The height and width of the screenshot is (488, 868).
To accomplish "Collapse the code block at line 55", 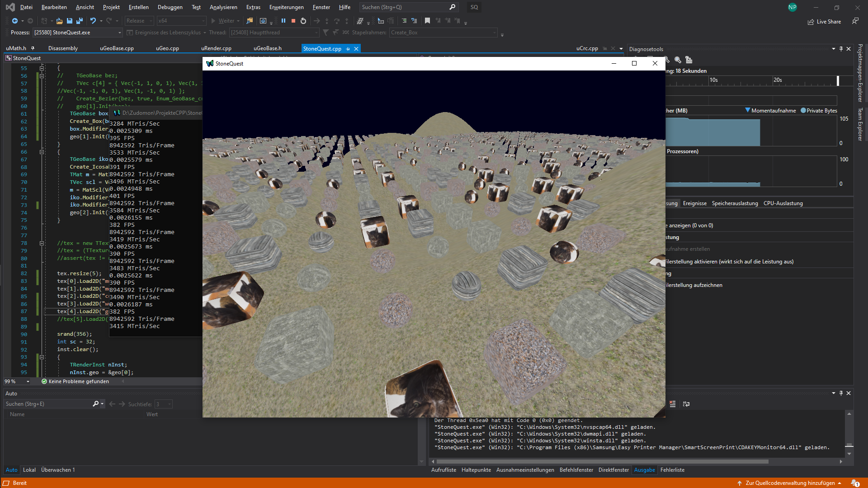I will [x=42, y=68].
